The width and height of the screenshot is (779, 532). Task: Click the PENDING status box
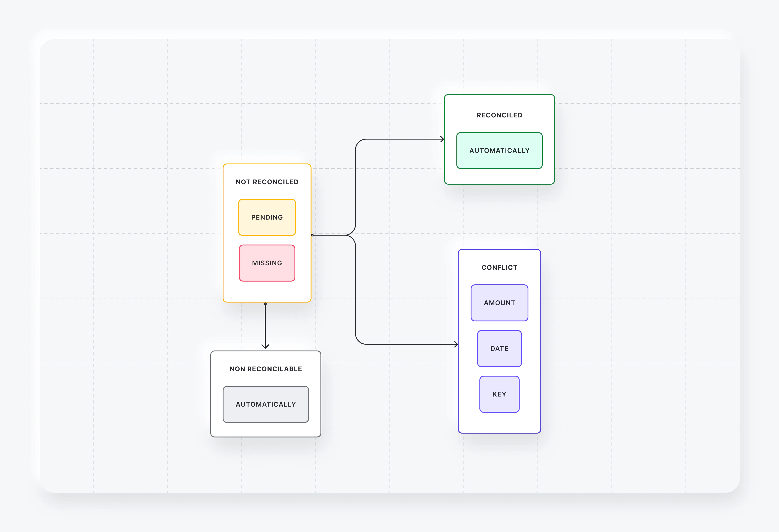coord(267,217)
